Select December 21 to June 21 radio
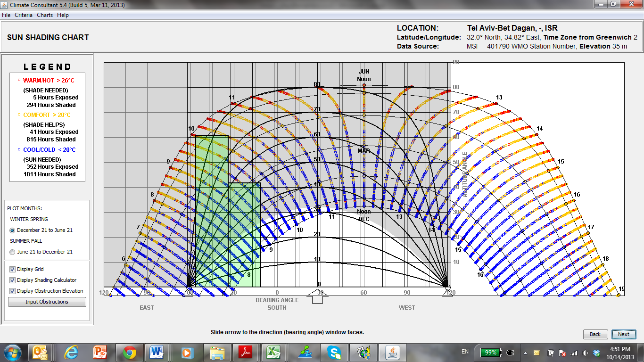644x362 pixels. (x=12, y=230)
